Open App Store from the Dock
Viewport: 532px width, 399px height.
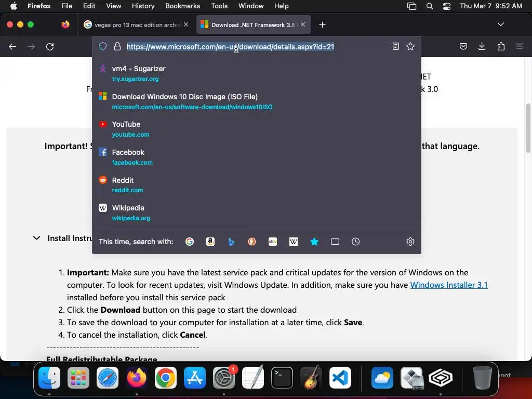[195, 378]
